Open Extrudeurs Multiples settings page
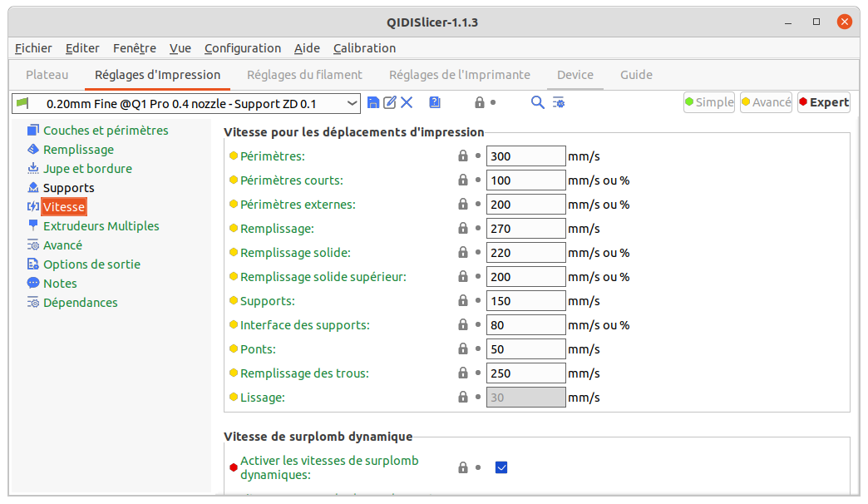The height and width of the screenshot is (504, 868). coord(101,226)
